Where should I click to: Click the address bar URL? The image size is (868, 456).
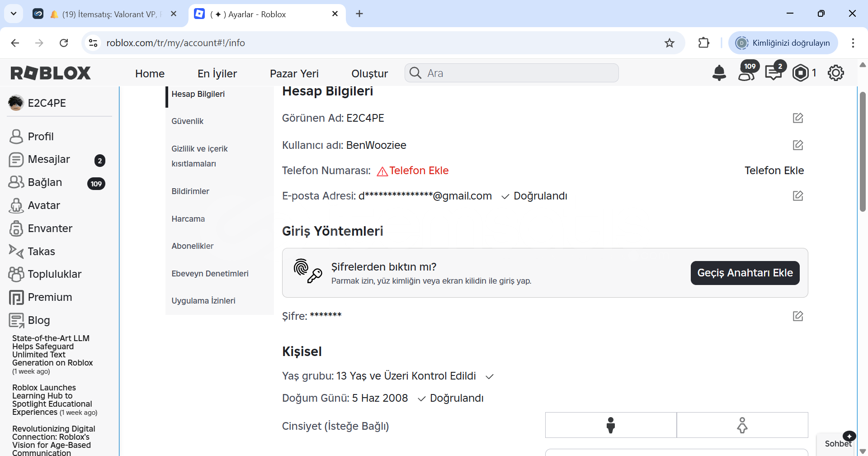[x=175, y=43]
